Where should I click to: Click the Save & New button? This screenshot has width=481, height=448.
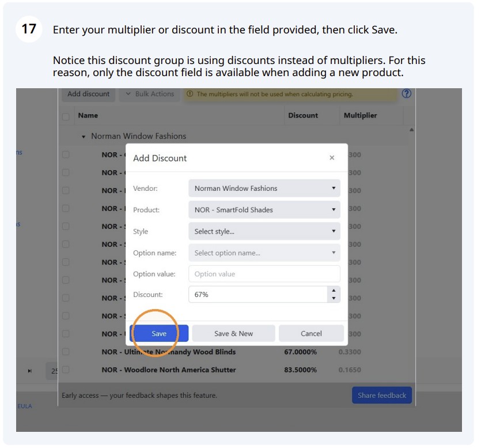coord(233,333)
